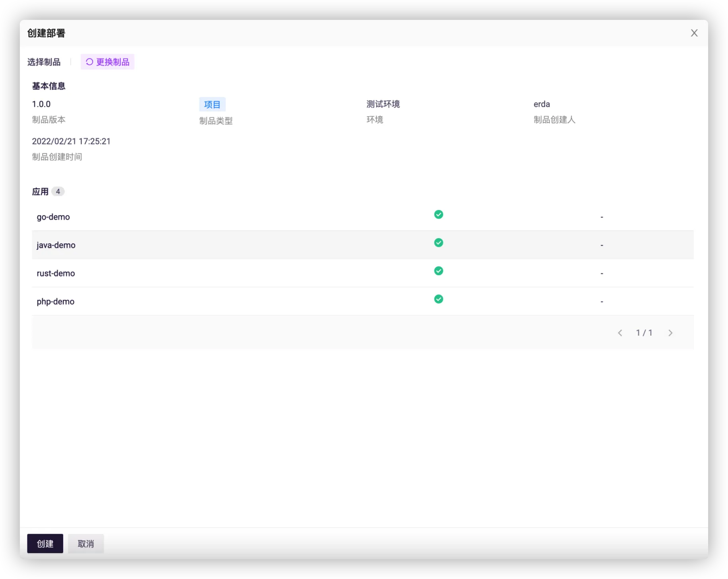
Task: Go to previous page of applications
Action: tap(620, 333)
